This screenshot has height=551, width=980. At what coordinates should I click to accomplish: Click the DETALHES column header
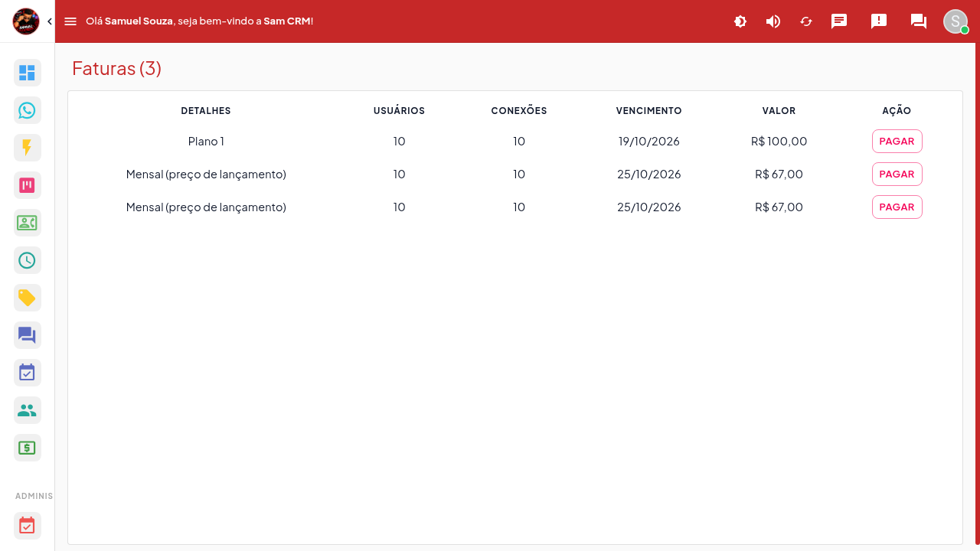click(206, 111)
